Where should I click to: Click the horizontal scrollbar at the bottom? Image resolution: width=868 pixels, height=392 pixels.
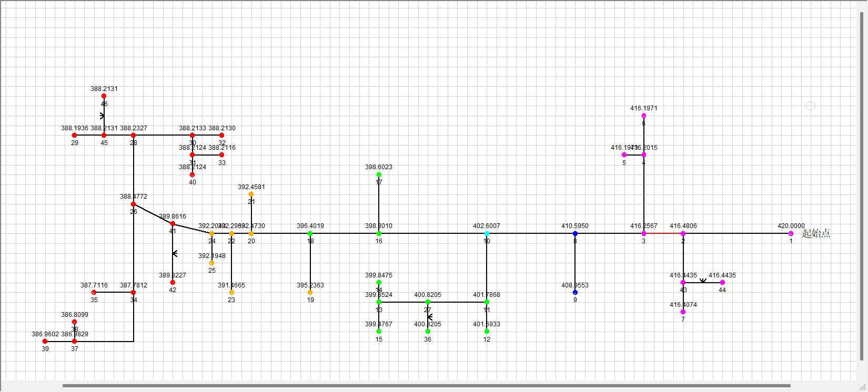pos(426,386)
